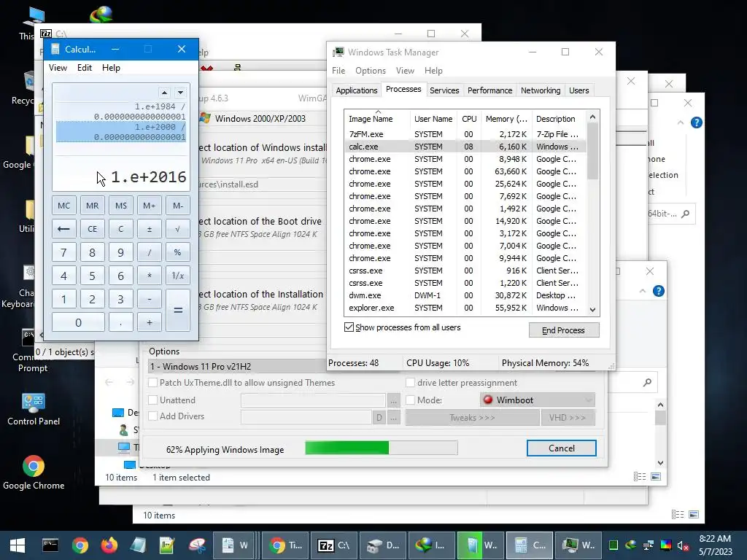747x560 pixels.
Task: Click the blue help icon in upper right dialog
Action: [696, 122]
